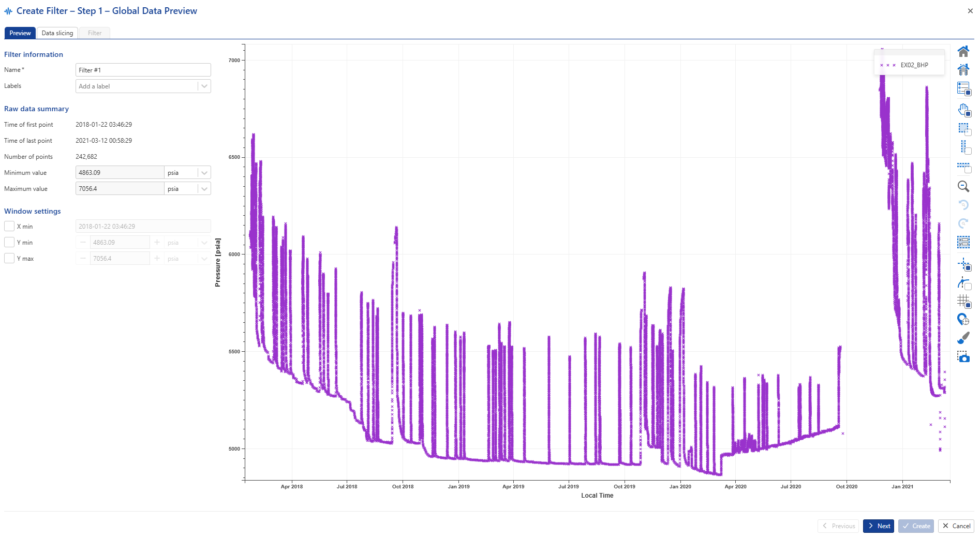980x538 pixels.
Task: Click the zoom out magnifier icon
Action: [963, 186]
